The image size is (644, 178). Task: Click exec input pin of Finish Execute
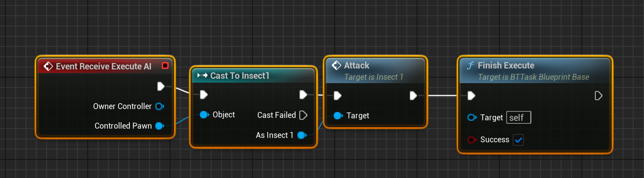click(471, 95)
